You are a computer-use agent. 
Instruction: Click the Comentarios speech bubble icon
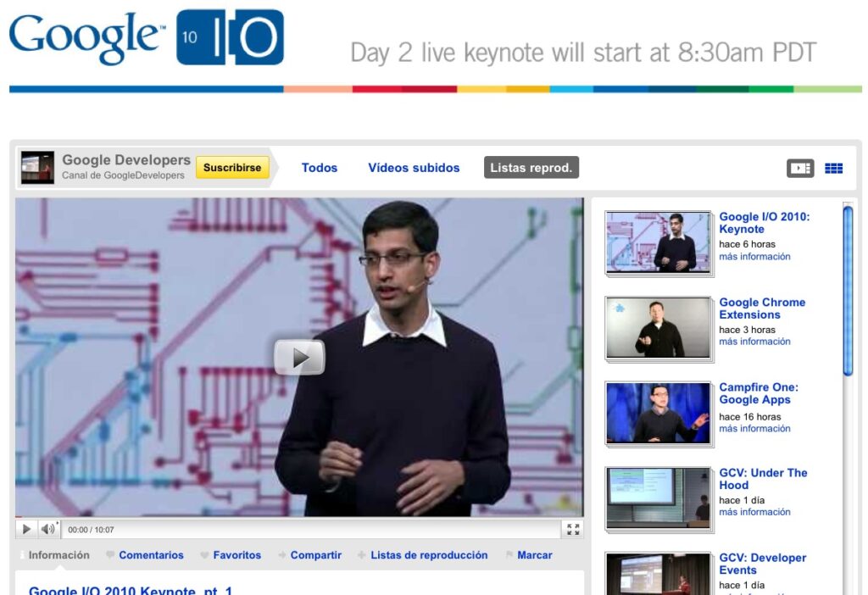110,554
